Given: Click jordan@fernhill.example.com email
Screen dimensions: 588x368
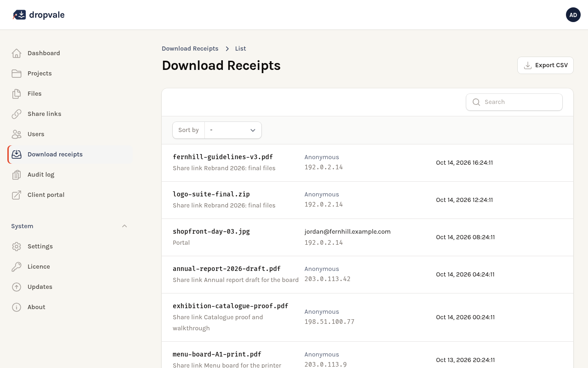Looking at the screenshot, I should point(347,232).
